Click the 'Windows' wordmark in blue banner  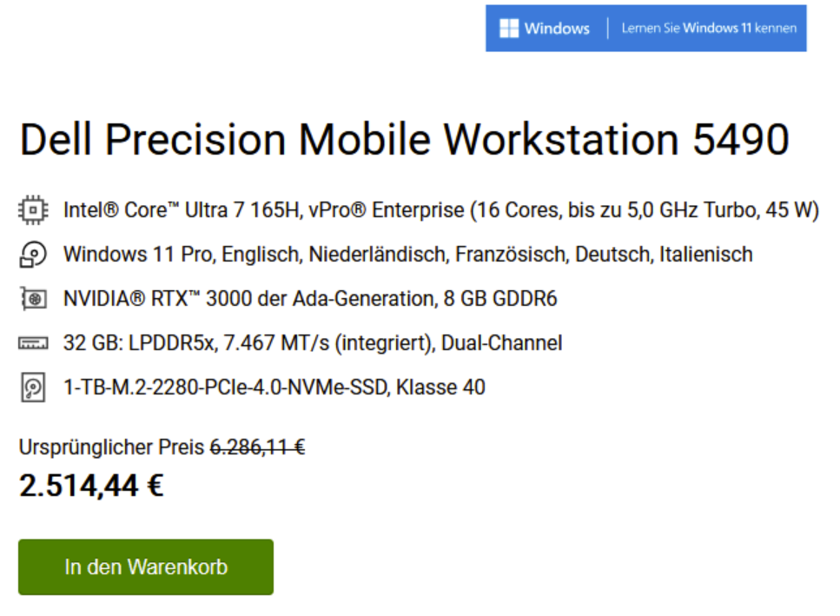pyautogui.click(x=557, y=29)
